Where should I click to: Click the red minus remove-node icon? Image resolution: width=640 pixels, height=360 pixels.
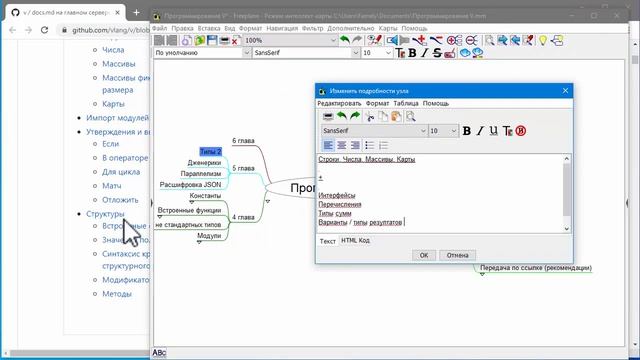[436, 40]
